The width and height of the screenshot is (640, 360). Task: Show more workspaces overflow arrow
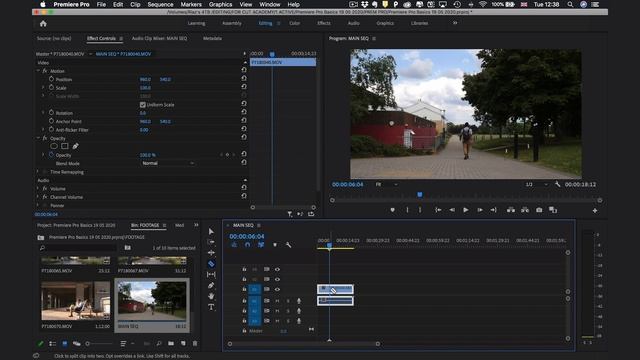[x=455, y=23]
